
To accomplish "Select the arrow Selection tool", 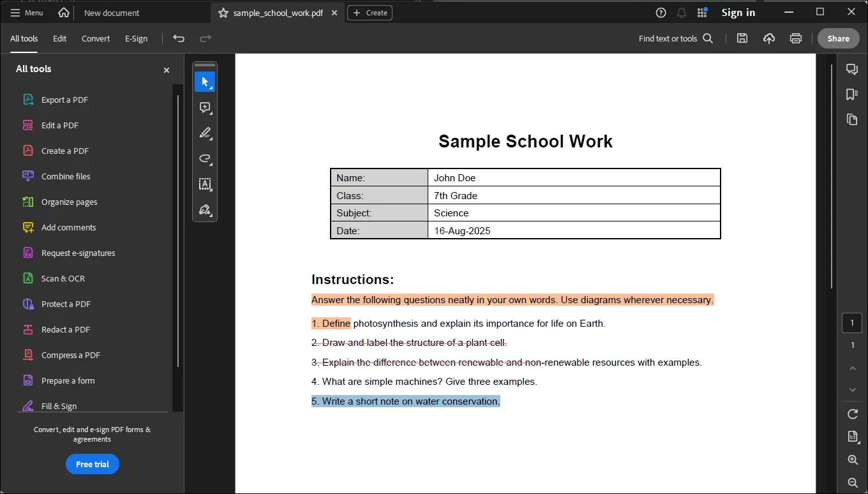I will [x=204, y=82].
